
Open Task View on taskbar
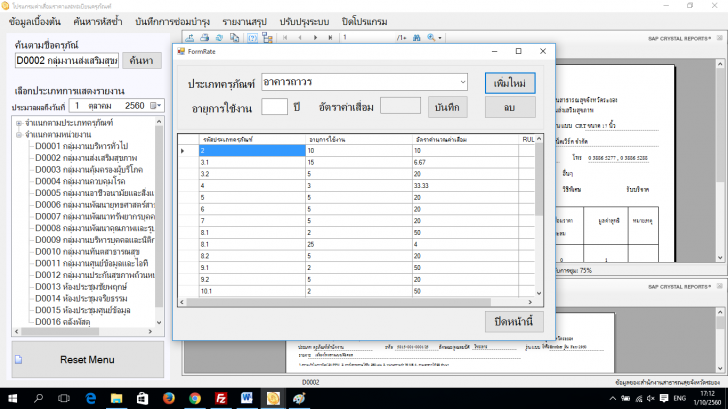64,398
